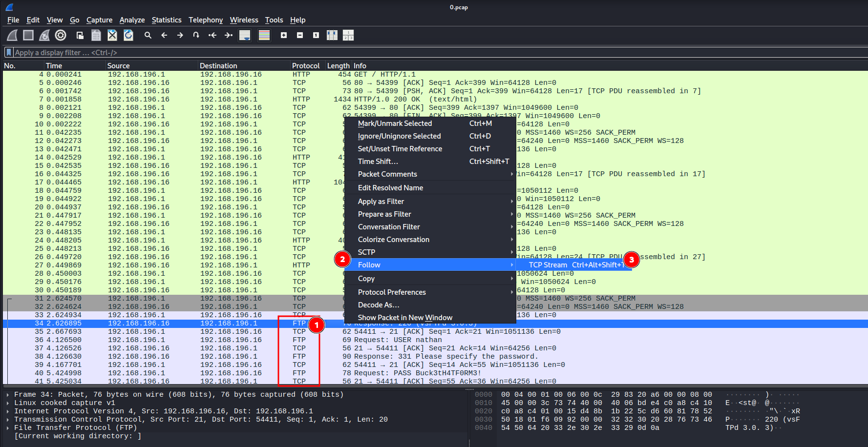Zoom in on packet text using the plus icon
This screenshot has width=868, height=447.
click(283, 35)
